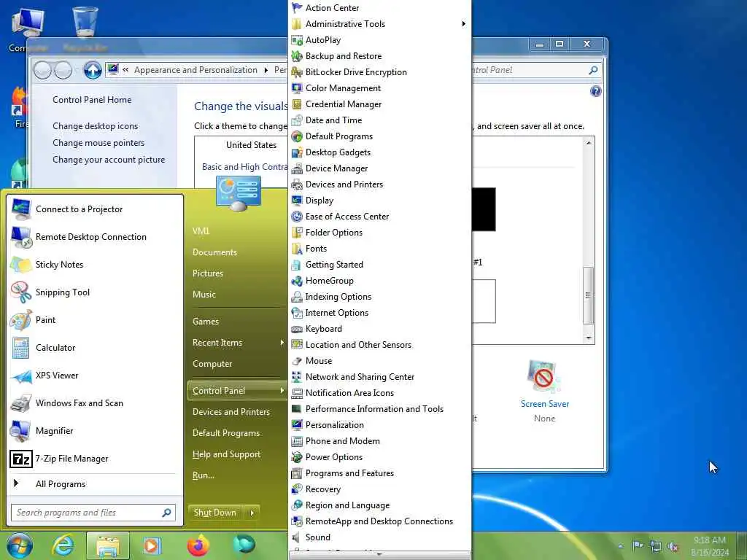Screen dimensions: 747x560
Task: Open Backup and Restore icon
Action: click(x=297, y=56)
